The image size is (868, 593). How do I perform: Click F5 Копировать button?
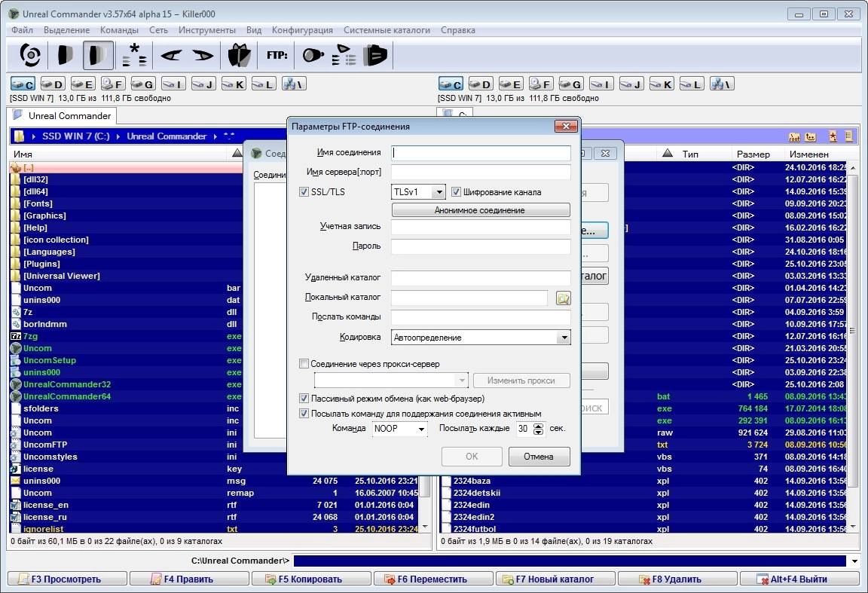[x=311, y=579]
